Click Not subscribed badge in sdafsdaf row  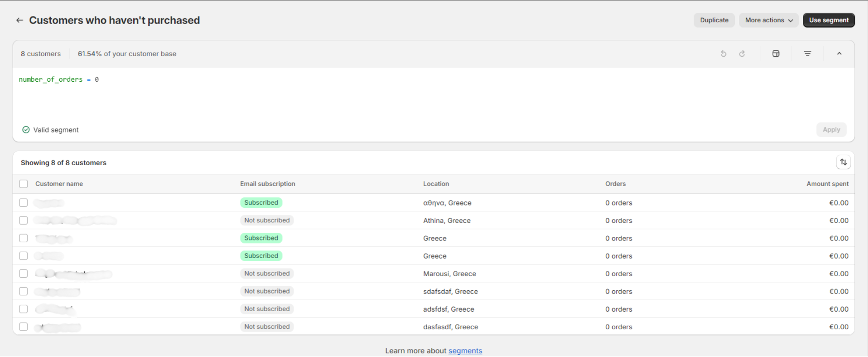click(x=267, y=291)
